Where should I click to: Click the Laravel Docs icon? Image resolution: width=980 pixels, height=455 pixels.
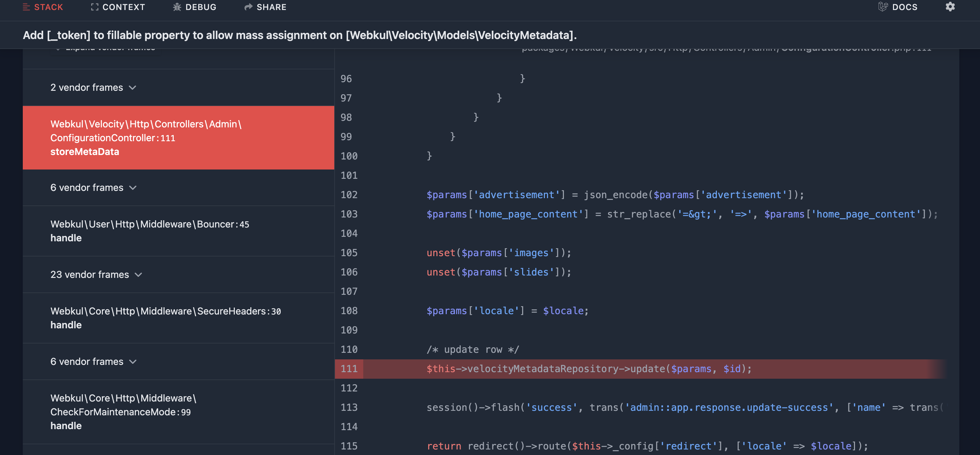(x=883, y=7)
